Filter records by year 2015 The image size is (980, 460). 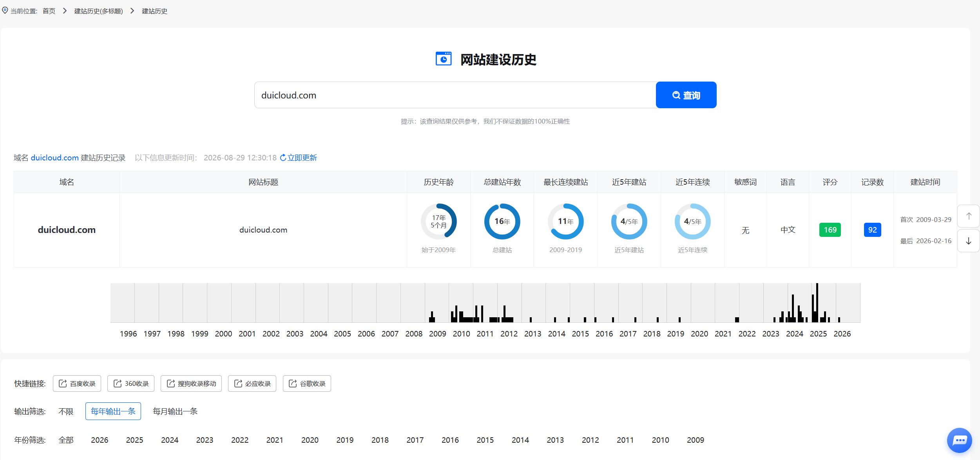[485, 440]
